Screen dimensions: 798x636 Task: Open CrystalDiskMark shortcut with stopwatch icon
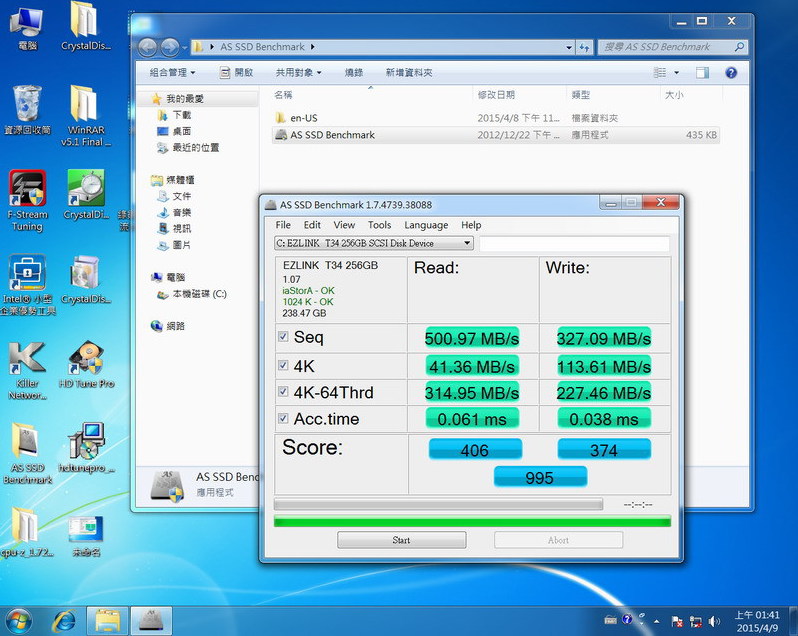pyautogui.click(x=87, y=195)
